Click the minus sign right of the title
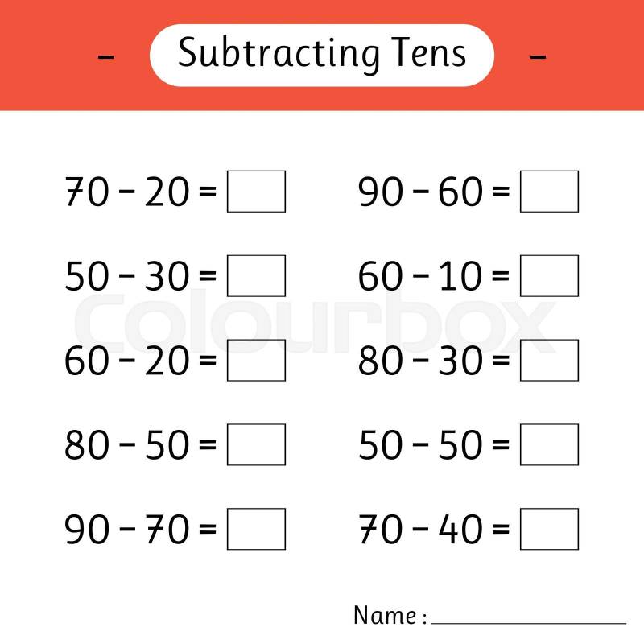Image resolution: width=644 pixels, height=644 pixels. (539, 56)
